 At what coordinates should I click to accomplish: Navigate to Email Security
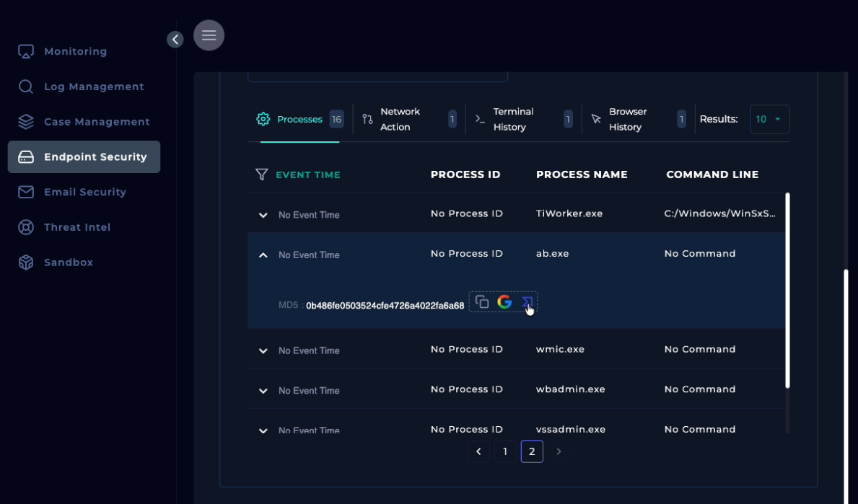pyautogui.click(x=84, y=192)
